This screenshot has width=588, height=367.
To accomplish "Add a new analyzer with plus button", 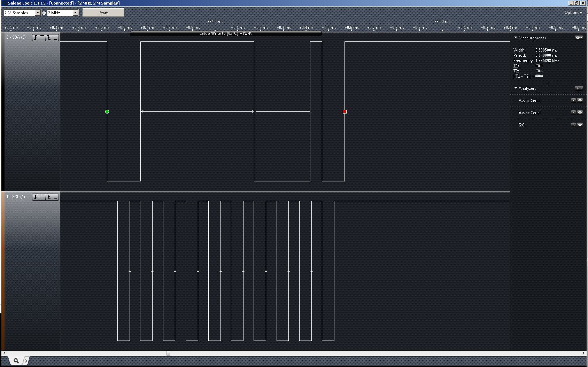I will click(579, 88).
